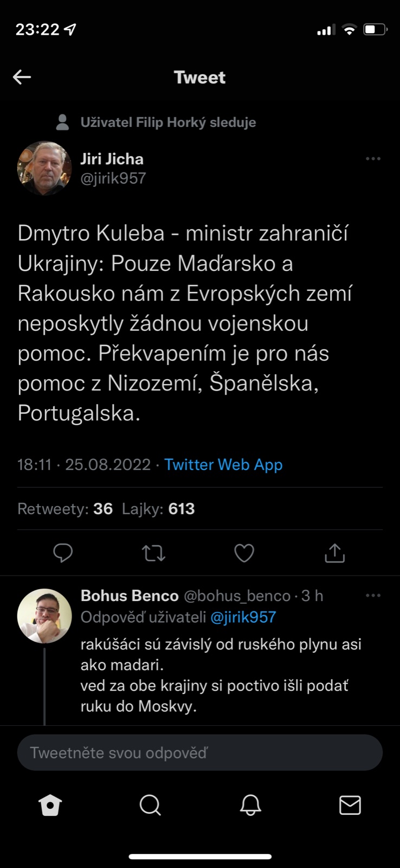Tap the @jirik957 mention in reply
The image size is (400, 868).
pyautogui.click(x=243, y=617)
